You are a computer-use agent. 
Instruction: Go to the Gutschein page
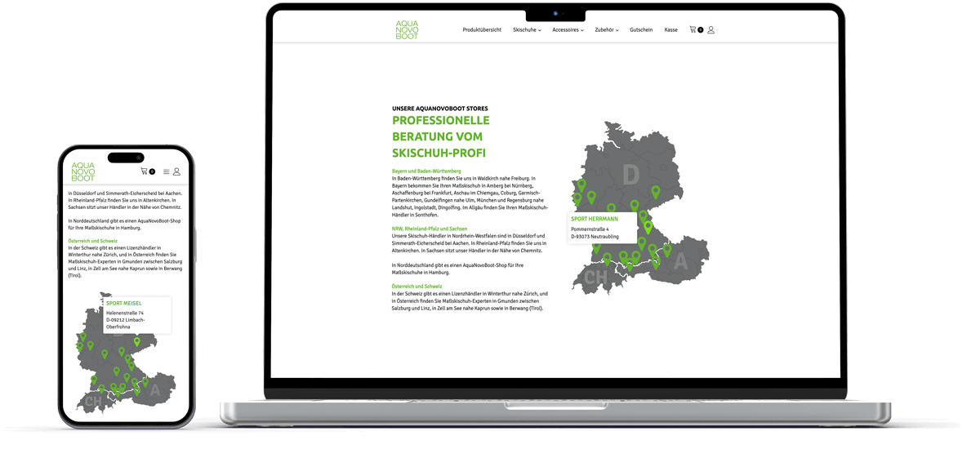[x=641, y=30]
